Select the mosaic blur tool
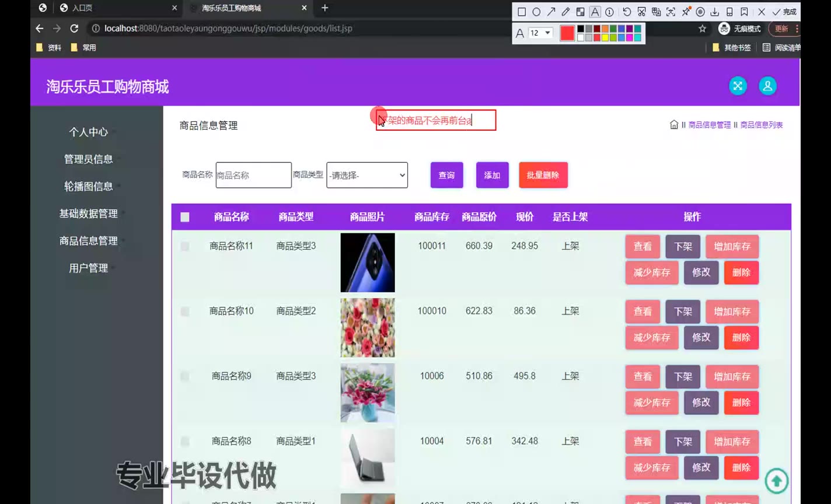This screenshot has height=504, width=831. [x=580, y=12]
